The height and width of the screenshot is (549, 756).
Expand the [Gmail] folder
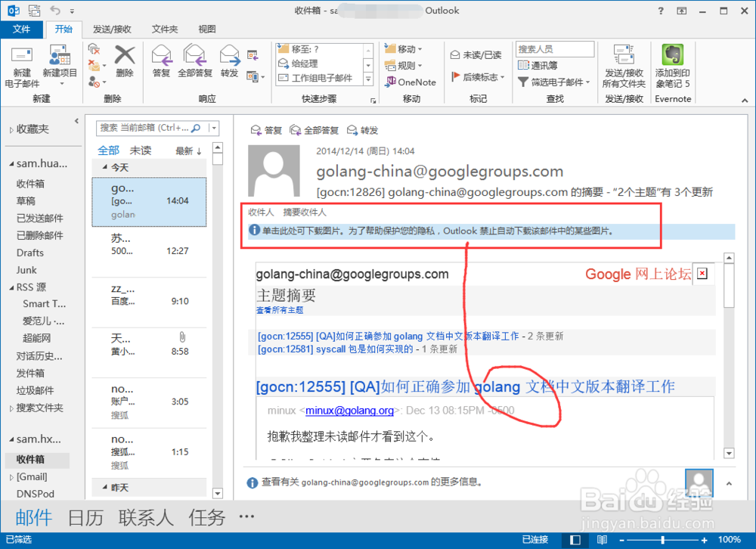pyautogui.click(x=11, y=477)
